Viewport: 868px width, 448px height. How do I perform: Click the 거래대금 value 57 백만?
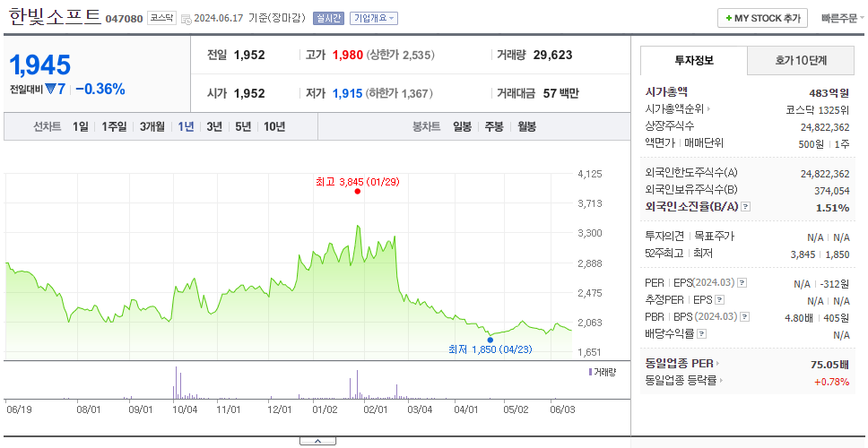(560, 93)
